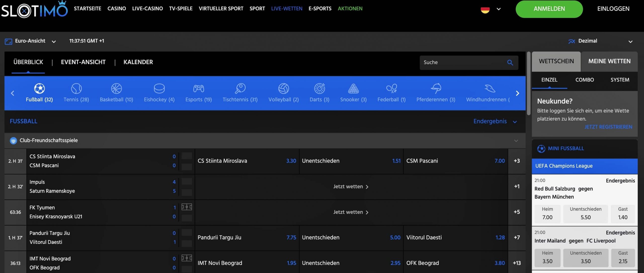Click the betslip panel vertical scrollbar
Viewport: 644px width, 273px height.
click(529, 83)
